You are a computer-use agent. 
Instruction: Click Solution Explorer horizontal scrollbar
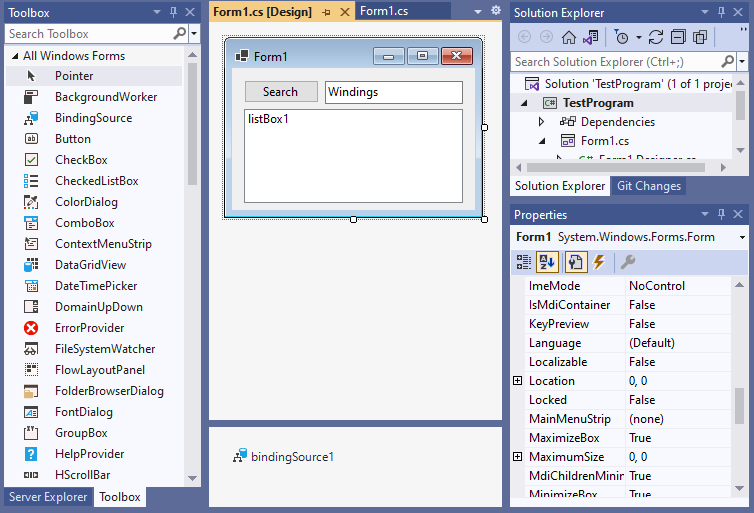tap(616, 167)
